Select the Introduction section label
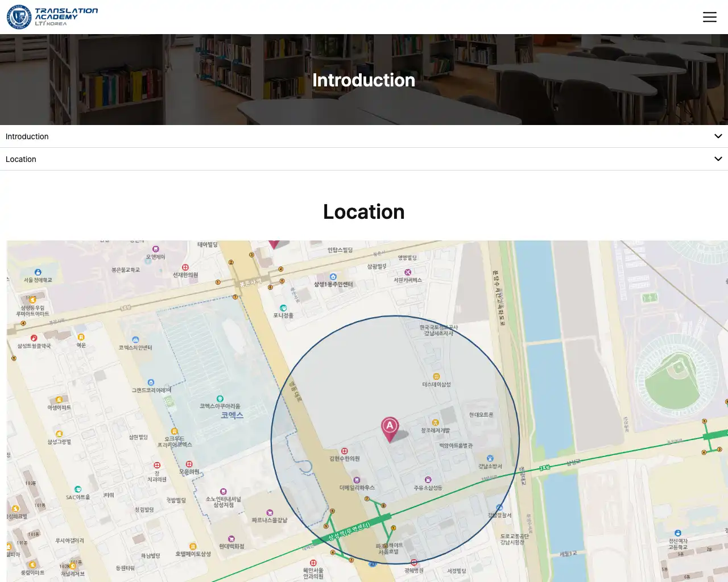Image resolution: width=728 pixels, height=582 pixels. coord(27,136)
